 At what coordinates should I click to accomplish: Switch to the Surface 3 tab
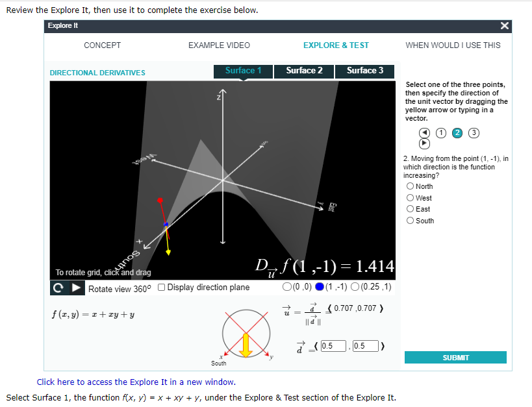point(364,71)
